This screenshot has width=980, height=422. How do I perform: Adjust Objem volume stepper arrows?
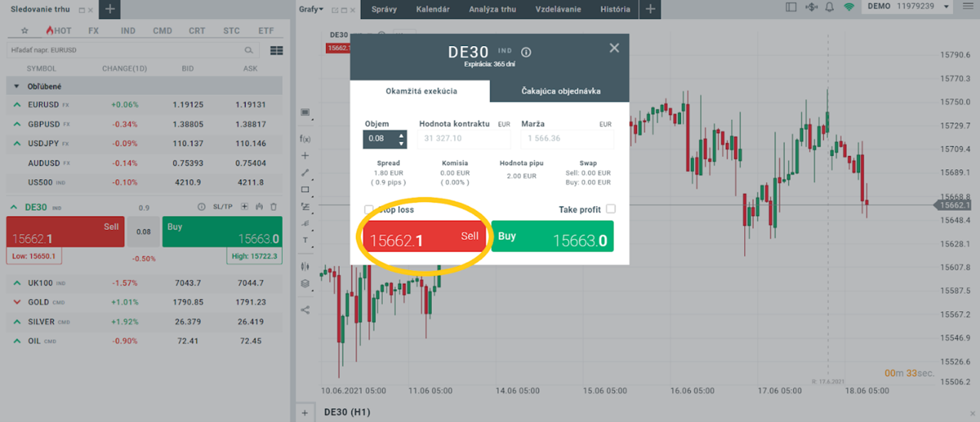[x=402, y=139]
